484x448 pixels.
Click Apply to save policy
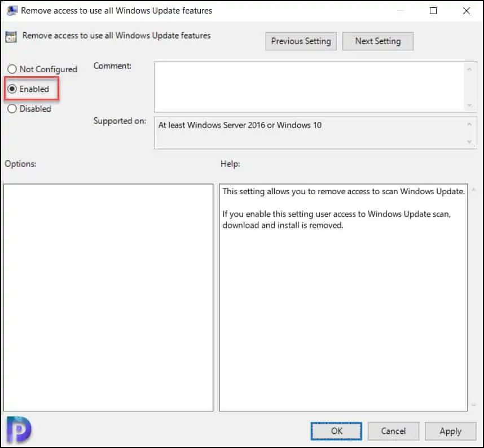coord(450,431)
